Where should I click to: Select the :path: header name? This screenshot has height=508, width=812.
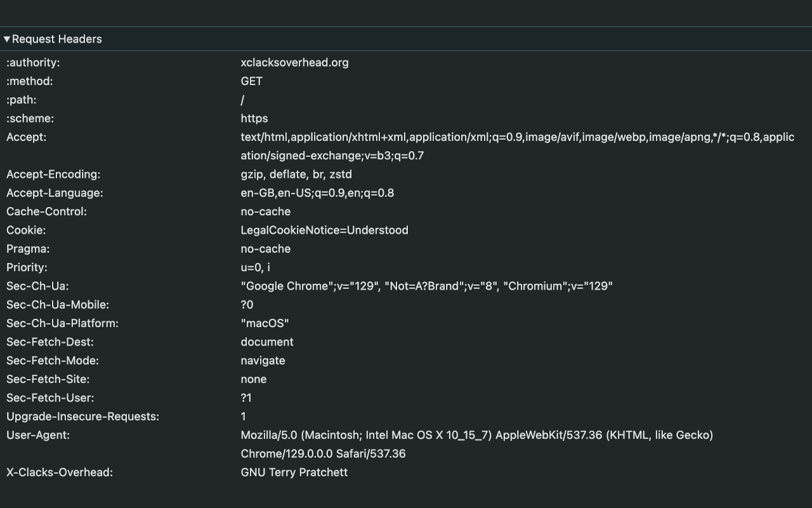coord(22,100)
